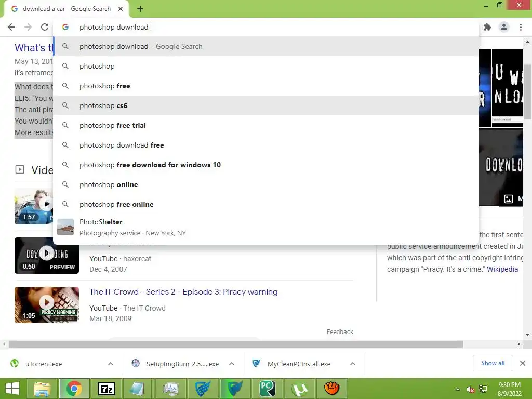
Task: Click the Videos section play icon
Action: click(20, 169)
